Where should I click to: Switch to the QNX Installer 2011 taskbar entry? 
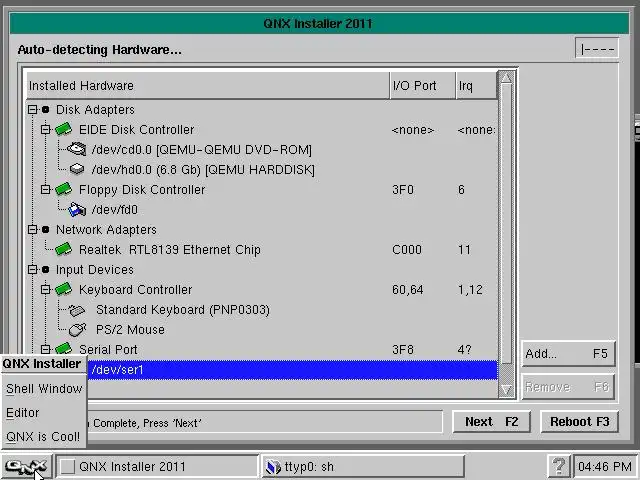tap(157, 466)
